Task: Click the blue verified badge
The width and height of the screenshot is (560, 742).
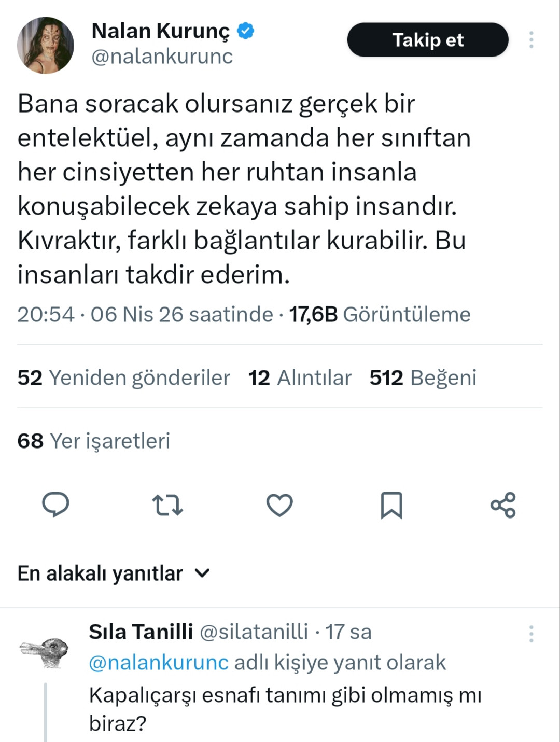Action: (x=246, y=32)
